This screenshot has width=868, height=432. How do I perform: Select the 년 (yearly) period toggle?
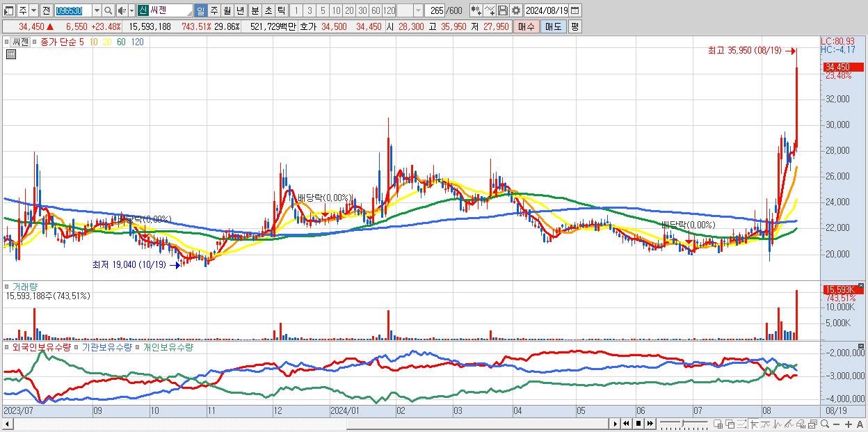(x=240, y=10)
